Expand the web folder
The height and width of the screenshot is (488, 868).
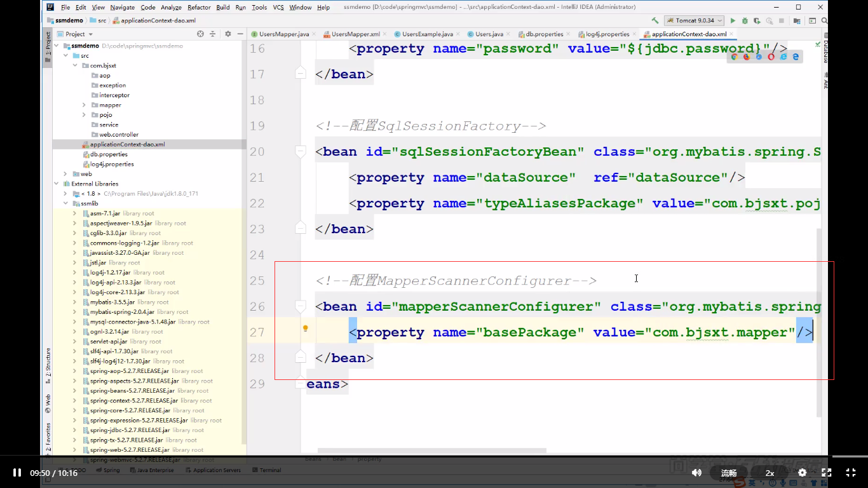[x=65, y=173]
